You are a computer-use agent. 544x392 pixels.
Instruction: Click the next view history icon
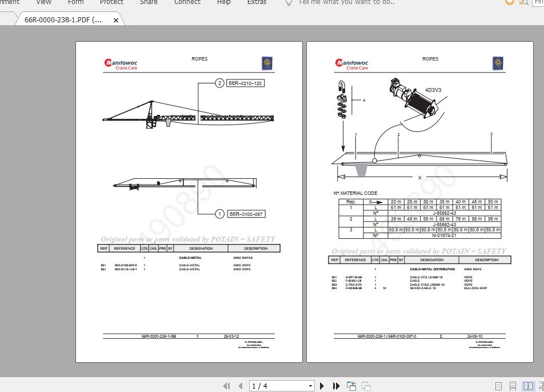coord(366,386)
